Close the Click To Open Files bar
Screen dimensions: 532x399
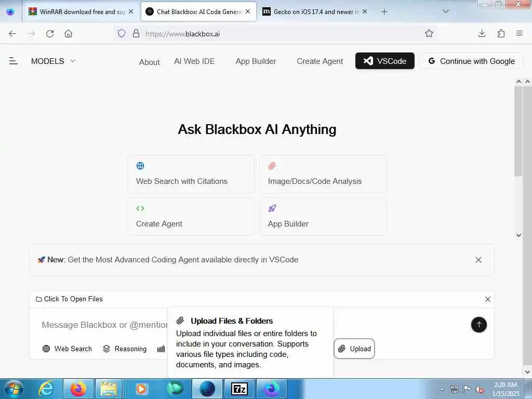(x=487, y=299)
